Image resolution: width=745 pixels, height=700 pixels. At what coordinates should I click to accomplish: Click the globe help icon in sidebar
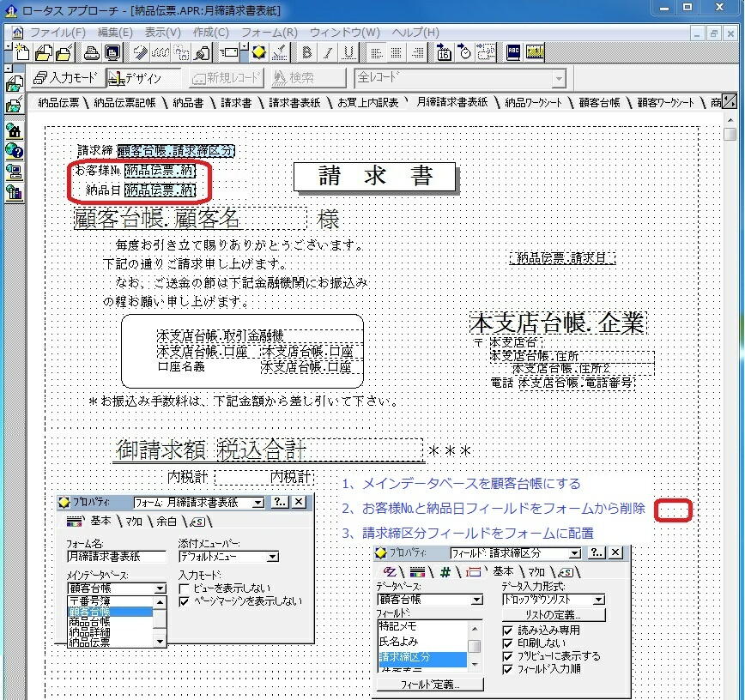pos(15,151)
